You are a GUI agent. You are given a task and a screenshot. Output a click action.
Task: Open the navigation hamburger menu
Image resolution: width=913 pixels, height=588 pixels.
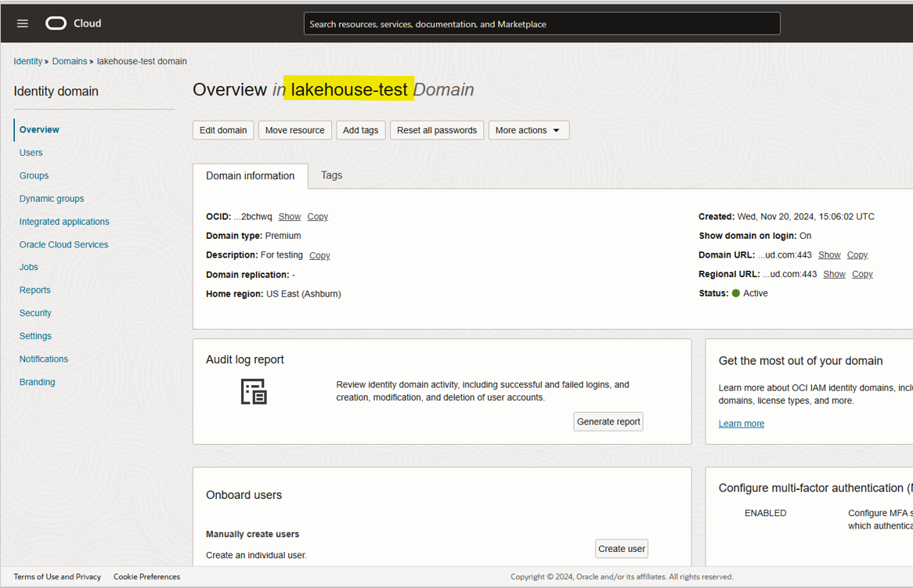tap(22, 23)
